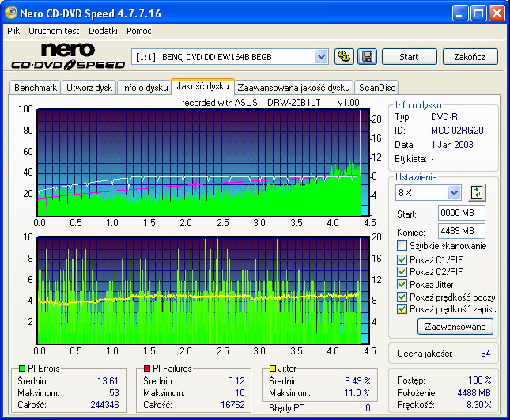Close the Nero CD-DVD Speed window
The image size is (510, 420).
497,13
